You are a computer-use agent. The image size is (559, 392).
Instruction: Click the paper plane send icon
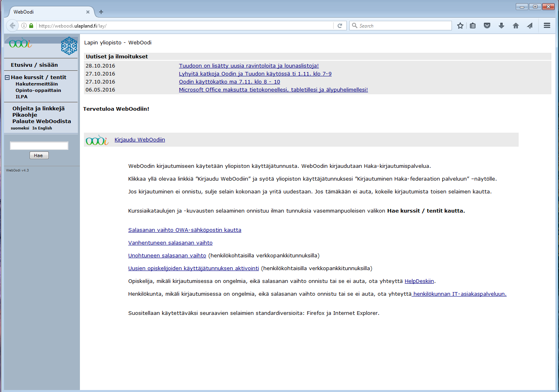530,26
